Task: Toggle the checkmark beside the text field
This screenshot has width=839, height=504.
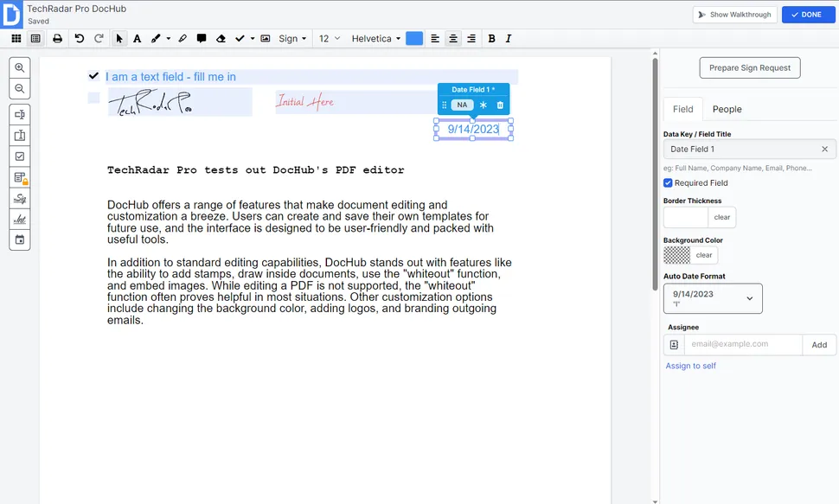Action: pos(93,76)
